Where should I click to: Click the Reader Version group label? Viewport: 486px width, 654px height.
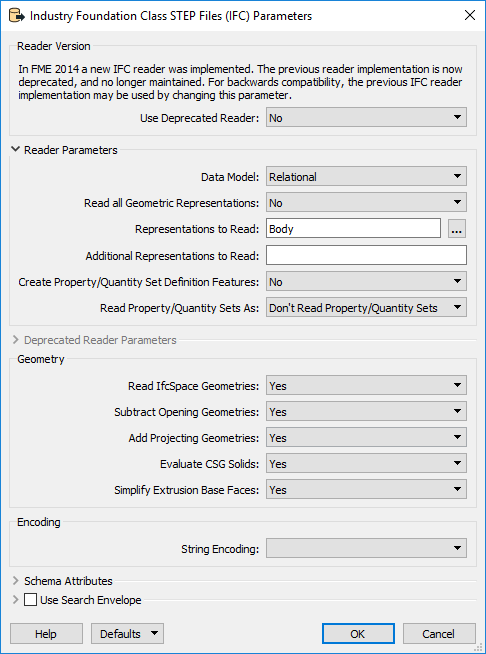coord(53,46)
